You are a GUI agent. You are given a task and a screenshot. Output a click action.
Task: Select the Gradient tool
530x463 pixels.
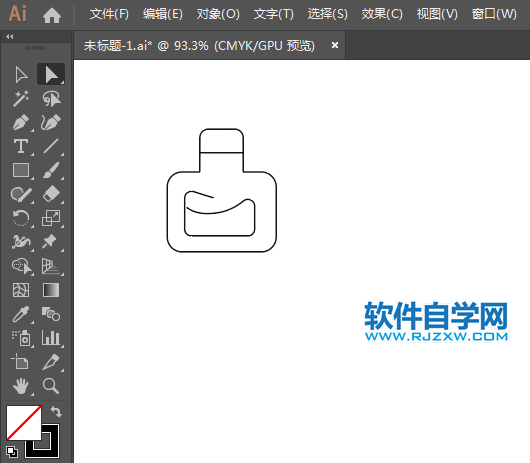click(x=51, y=290)
